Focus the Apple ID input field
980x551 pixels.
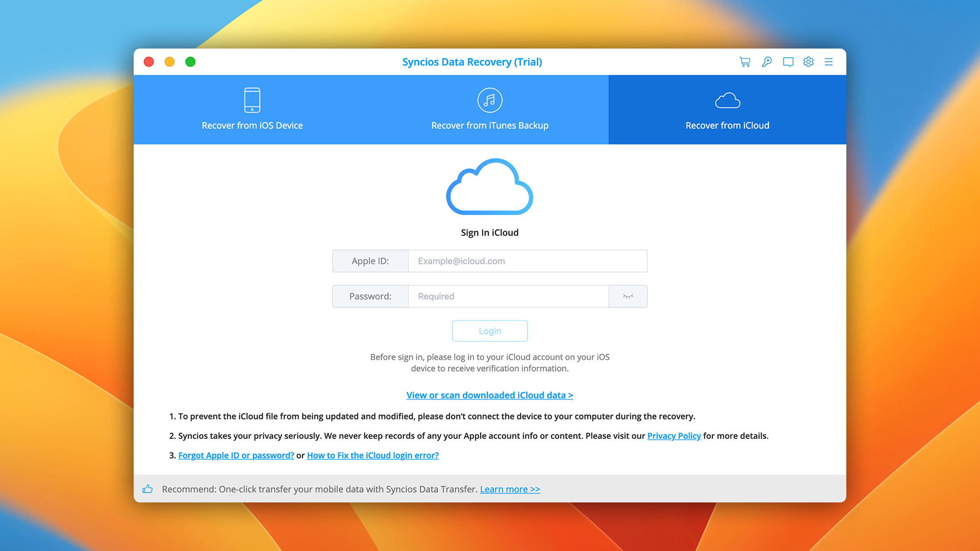tap(527, 261)
